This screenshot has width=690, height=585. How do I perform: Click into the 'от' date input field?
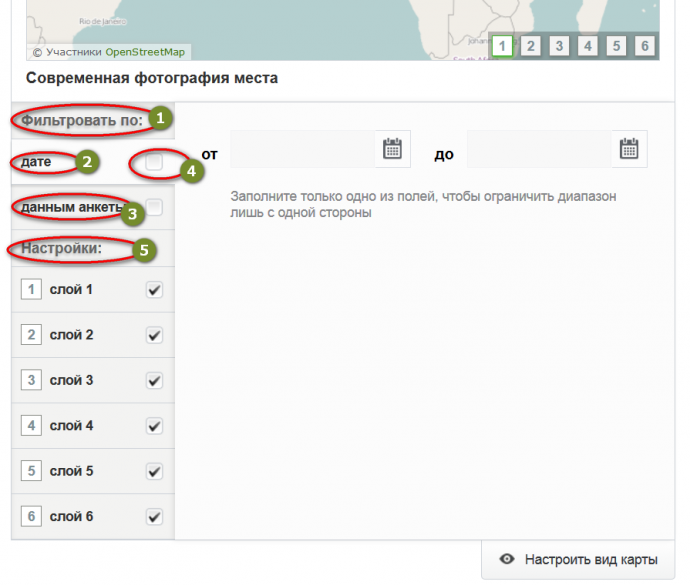[x=302, y=149]
